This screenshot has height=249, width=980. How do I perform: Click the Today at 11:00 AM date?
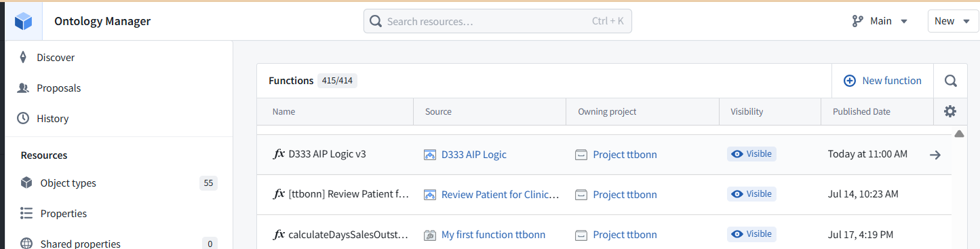[x=867, y=154]
